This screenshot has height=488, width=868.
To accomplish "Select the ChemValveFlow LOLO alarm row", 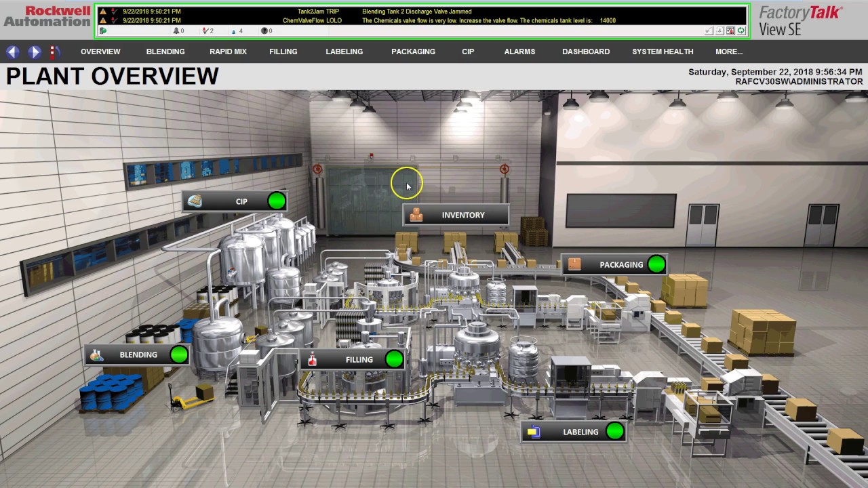I will pos(422,20).
